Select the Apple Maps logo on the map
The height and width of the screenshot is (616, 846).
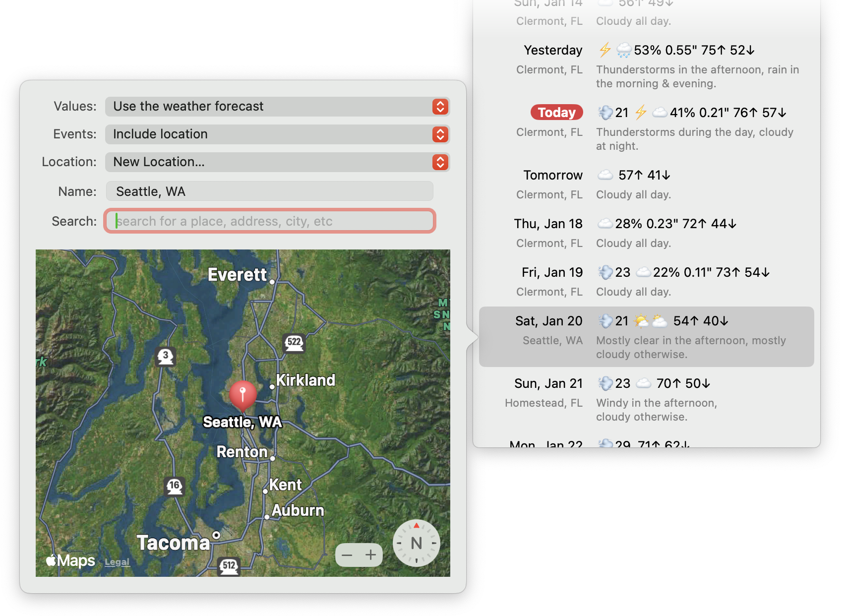click(x=70, y=560)
